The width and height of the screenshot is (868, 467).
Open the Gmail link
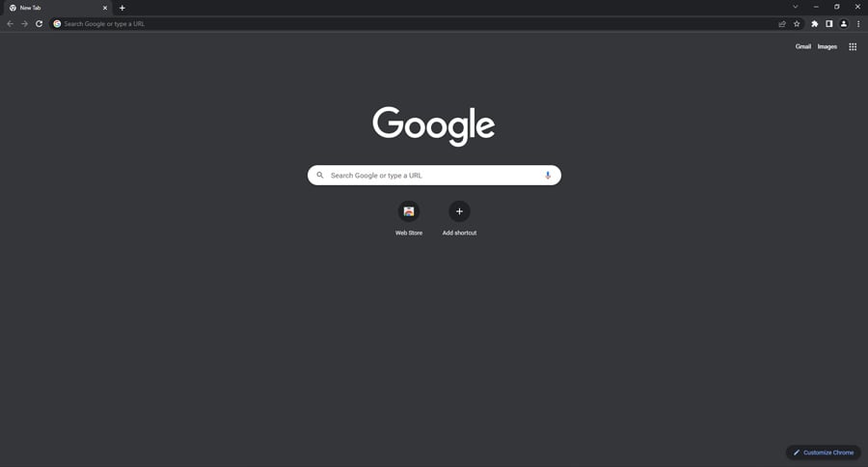802,46
